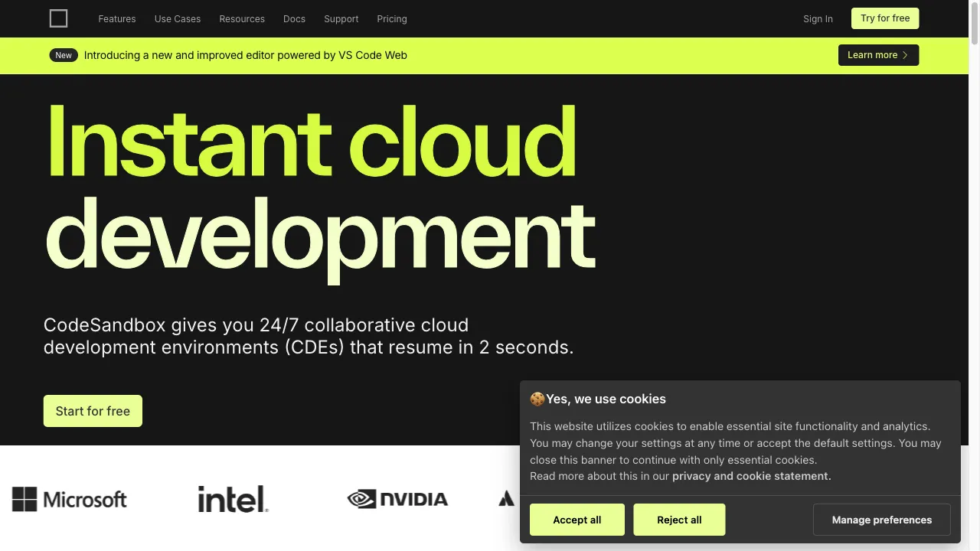Click the Intel logo

(x=233, y=499)
